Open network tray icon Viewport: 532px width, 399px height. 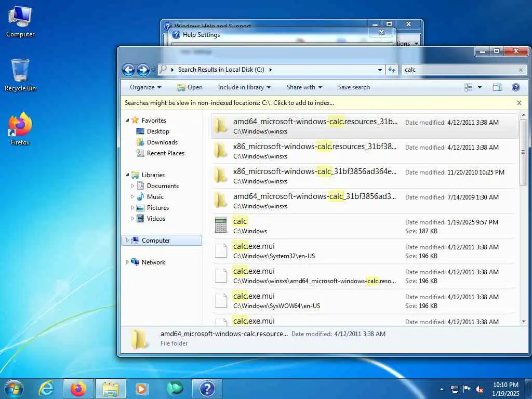coord(454,389)
